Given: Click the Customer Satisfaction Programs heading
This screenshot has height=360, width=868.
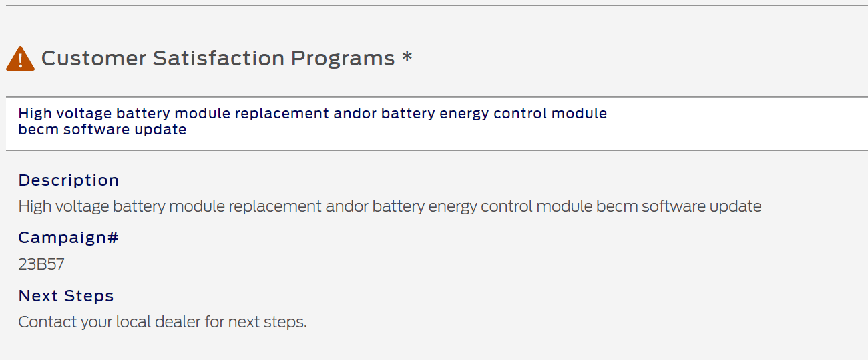Looking at the screenshot, I should [218, 59].
